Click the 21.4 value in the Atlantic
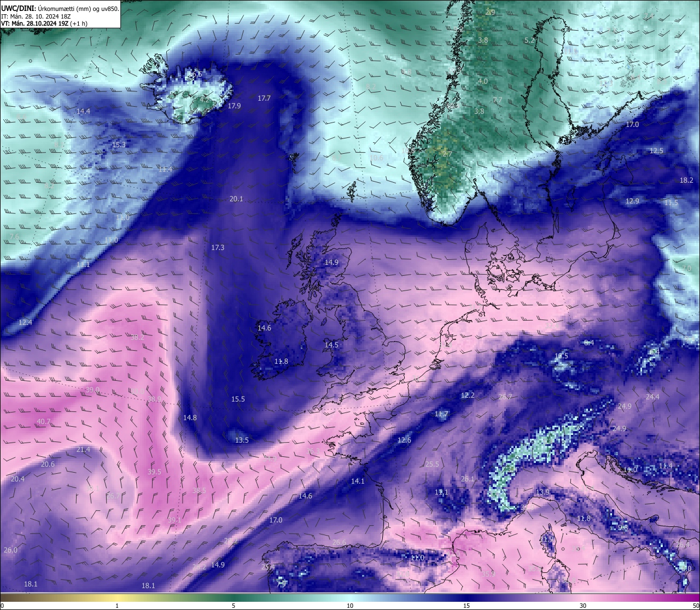This screenshot has height=610, width=700. [83, 449]
